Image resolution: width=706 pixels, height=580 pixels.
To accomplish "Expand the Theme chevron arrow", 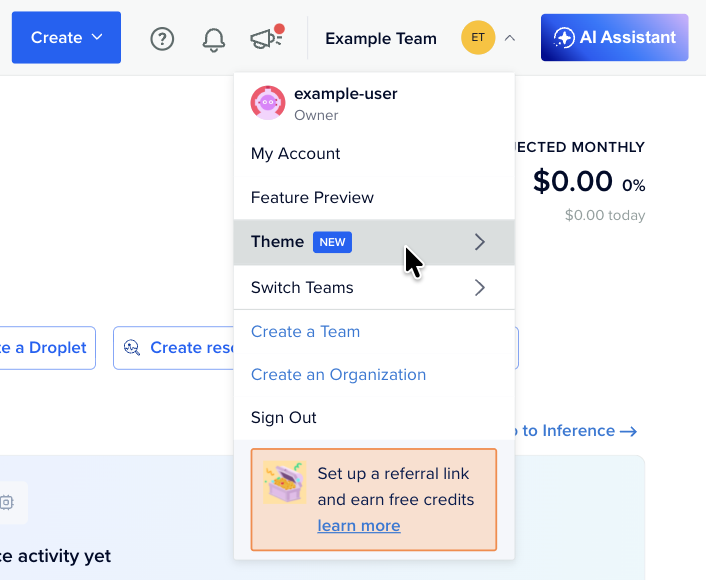I will [x=480, y=242].
